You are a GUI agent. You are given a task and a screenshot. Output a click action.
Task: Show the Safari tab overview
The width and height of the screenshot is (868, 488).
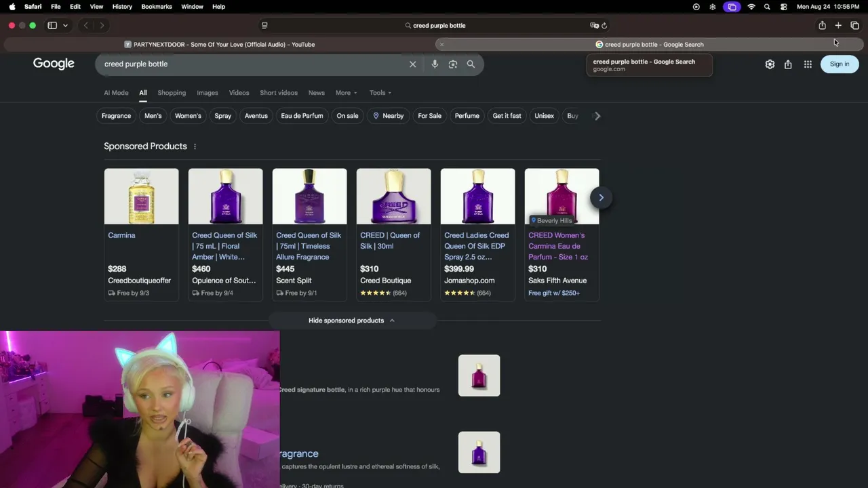pos(854,26)
